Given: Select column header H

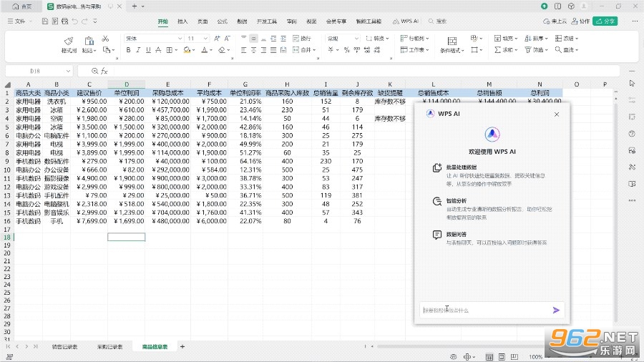Looking at the screenshot, I should (x=287, y=84).
